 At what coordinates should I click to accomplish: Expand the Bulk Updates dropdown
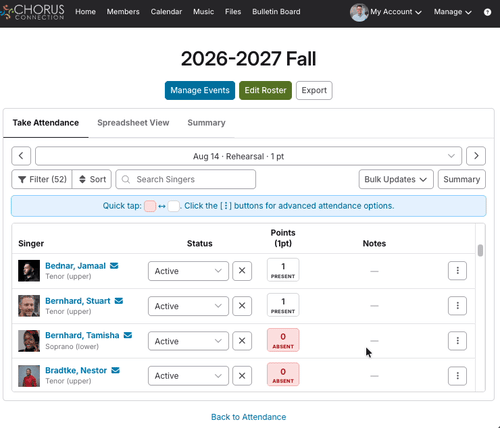[396, 179]
